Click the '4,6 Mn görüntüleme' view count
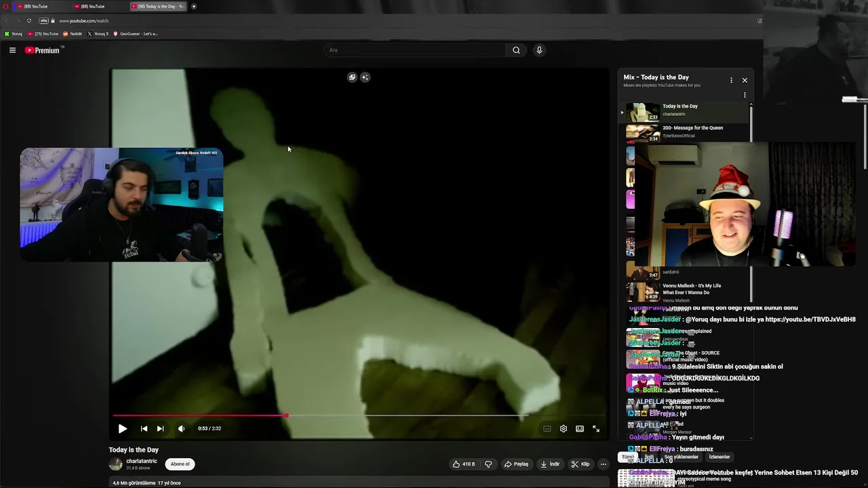Viewport: 868px width, 488px height. coord(134,483)
